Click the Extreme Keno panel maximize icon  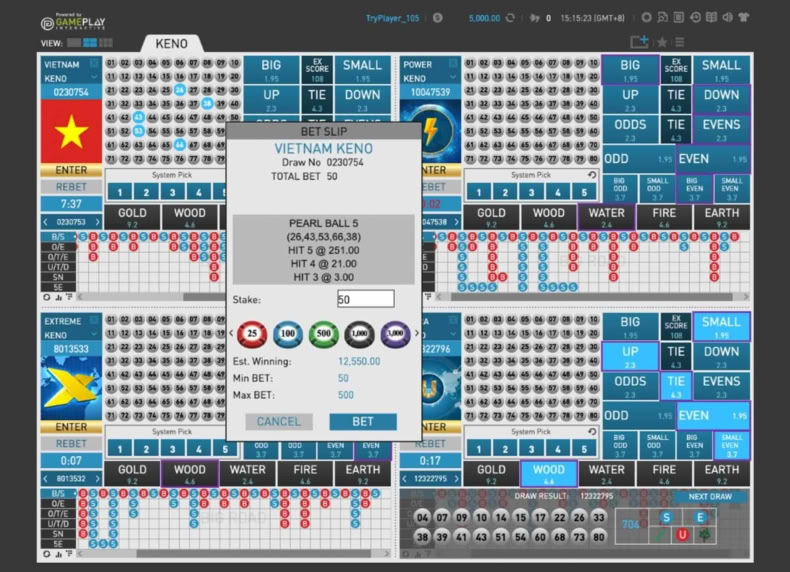[94, 321]
